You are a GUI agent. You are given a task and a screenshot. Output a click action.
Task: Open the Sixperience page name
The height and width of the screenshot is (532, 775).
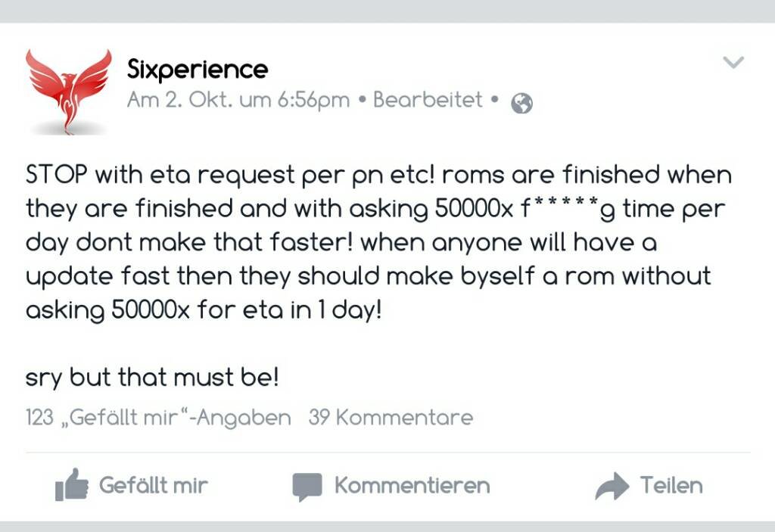198,70
